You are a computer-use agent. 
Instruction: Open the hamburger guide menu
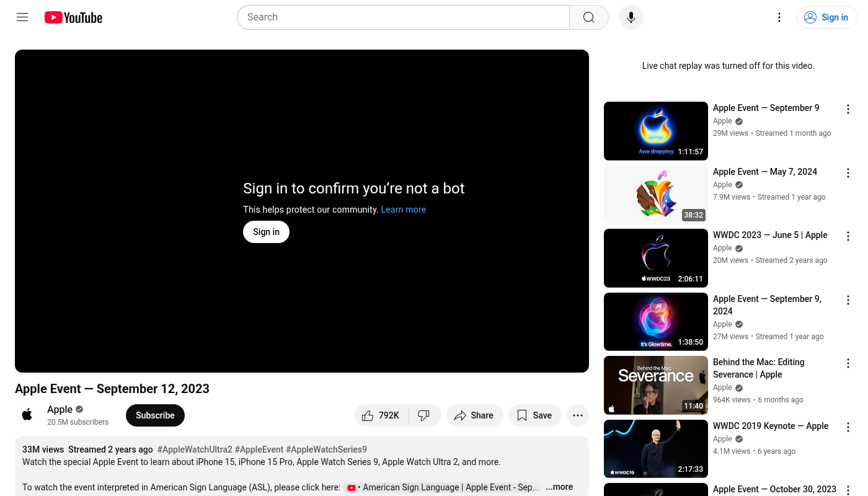coord(22,17)
